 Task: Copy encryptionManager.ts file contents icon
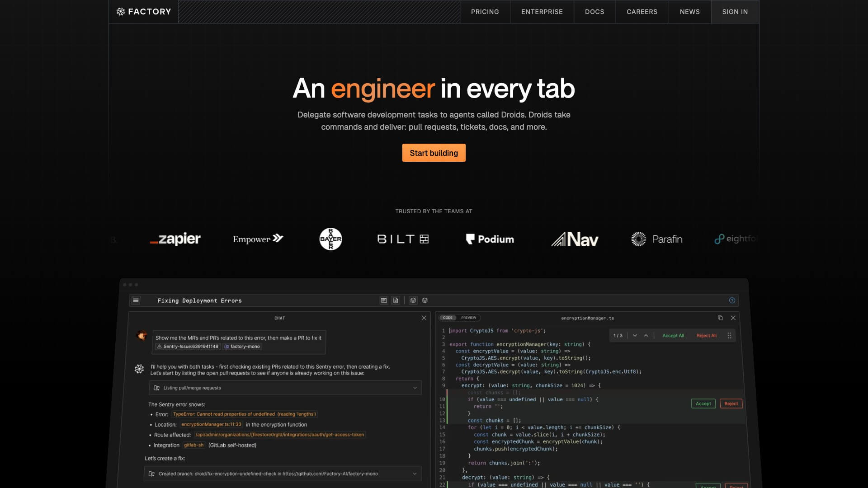pos(720,318)
